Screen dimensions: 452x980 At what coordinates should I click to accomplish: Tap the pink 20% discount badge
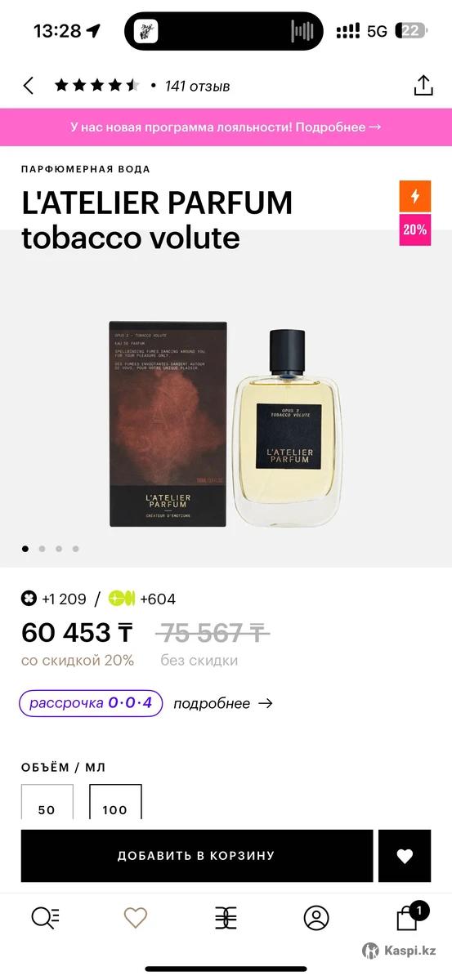[415, 229]
